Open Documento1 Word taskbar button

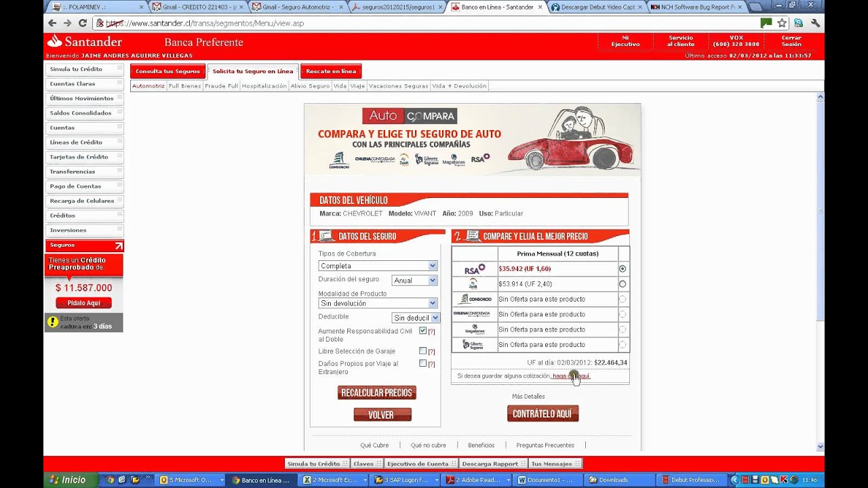[x=547, y=480]
